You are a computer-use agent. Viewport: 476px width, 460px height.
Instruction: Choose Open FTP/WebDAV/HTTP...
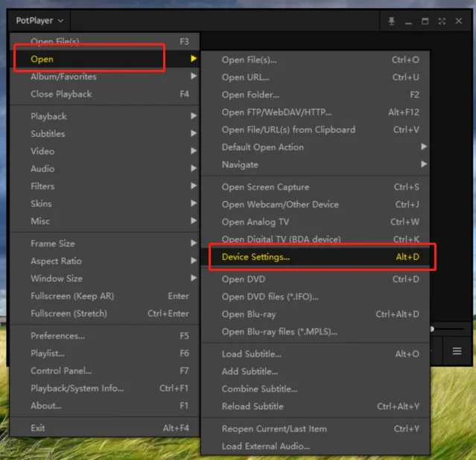click(x=315, y=112)
